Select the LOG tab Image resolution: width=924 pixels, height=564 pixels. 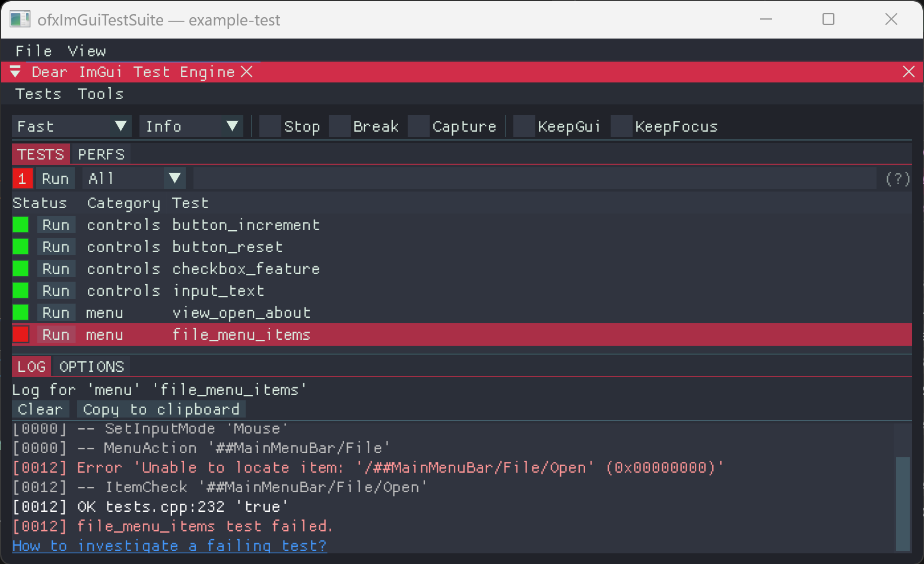(31, 367)
